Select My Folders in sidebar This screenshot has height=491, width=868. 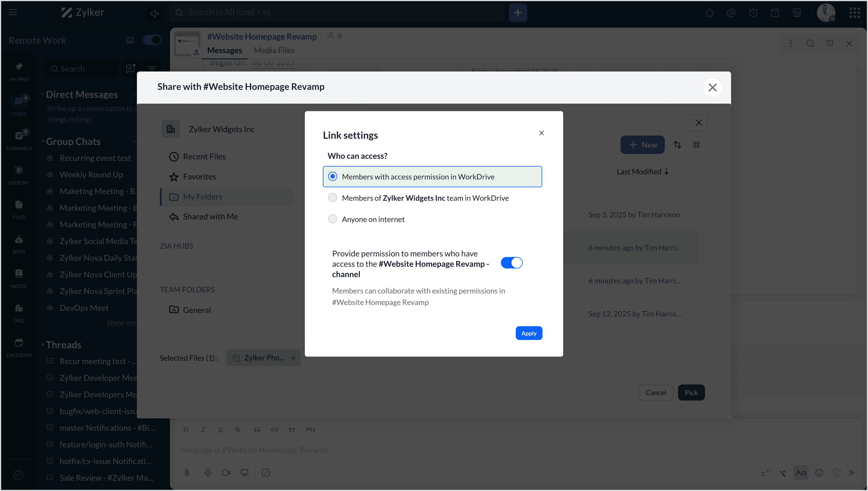tap(202, 197)
